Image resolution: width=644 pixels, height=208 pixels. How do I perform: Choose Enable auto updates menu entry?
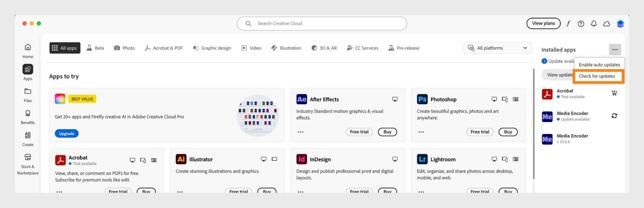click(599, 65)
